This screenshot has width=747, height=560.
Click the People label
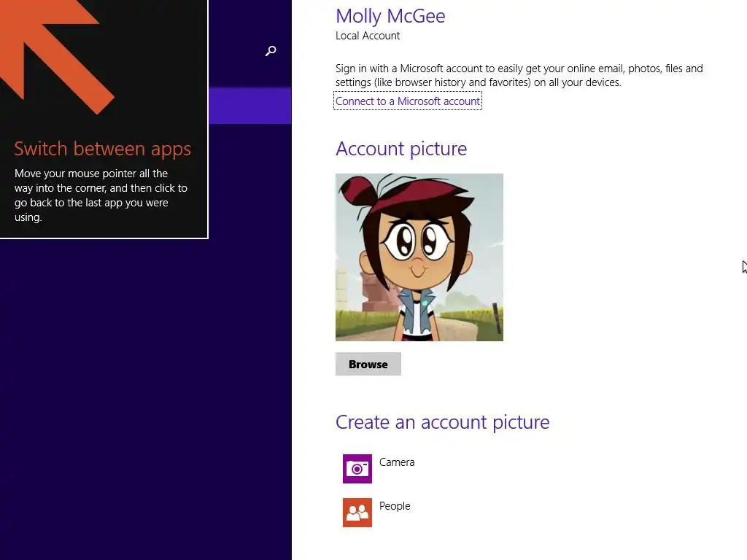[395, 506]
